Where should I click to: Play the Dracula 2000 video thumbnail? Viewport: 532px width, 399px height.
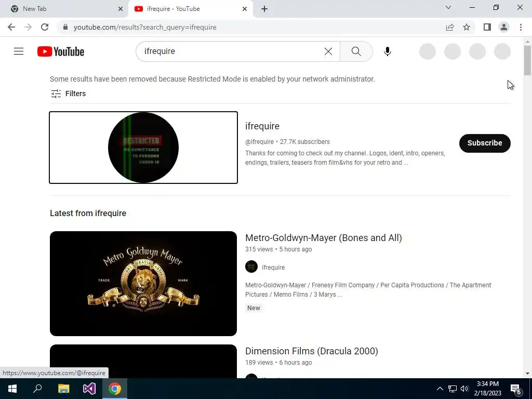coord(143,362)
